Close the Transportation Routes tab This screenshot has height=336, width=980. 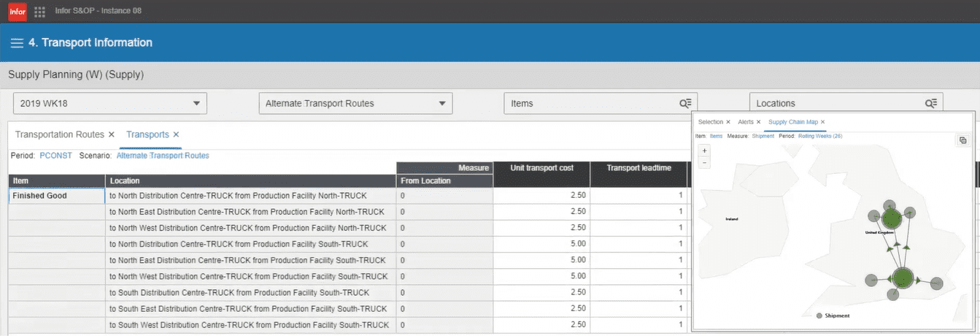(x=112, y=134)
